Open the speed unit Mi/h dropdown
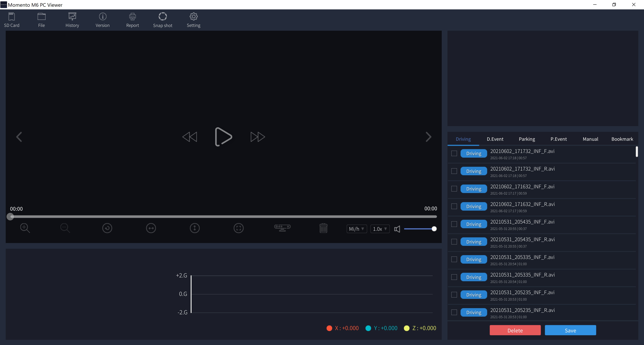The image size is (644, 345). [356, 229]
